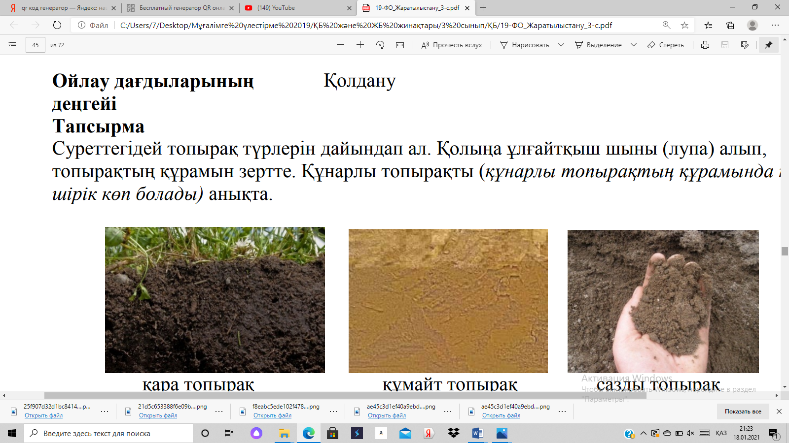Select the Erase (Стереть) tool
Screen dimensions: 789x443
pyautogui.click(x=666, y=45)
